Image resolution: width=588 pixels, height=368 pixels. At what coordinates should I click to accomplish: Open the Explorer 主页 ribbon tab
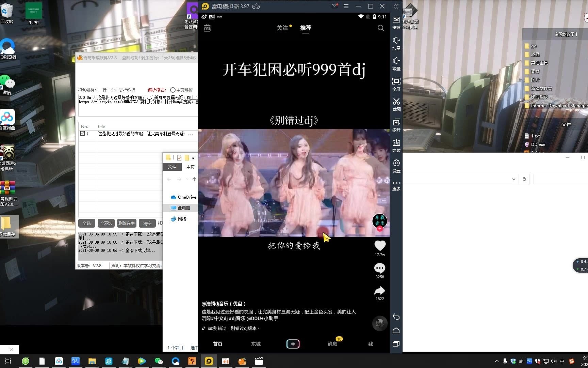pyautogui.click(x=191, y=167)
